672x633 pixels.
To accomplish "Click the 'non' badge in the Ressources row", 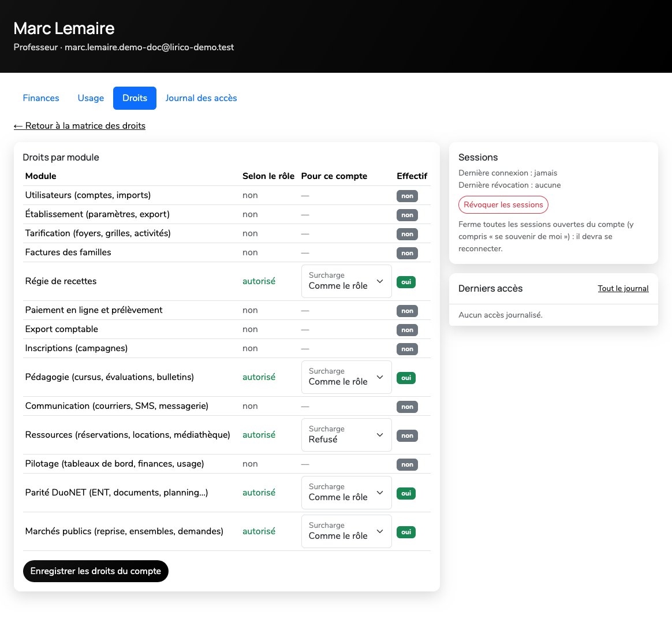I will click(x=407, y=435).
